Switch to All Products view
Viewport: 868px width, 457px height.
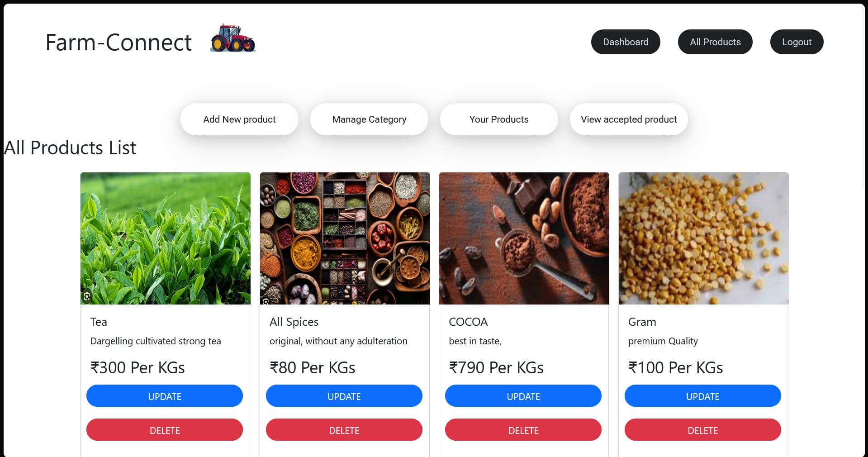tap(715, 42)
